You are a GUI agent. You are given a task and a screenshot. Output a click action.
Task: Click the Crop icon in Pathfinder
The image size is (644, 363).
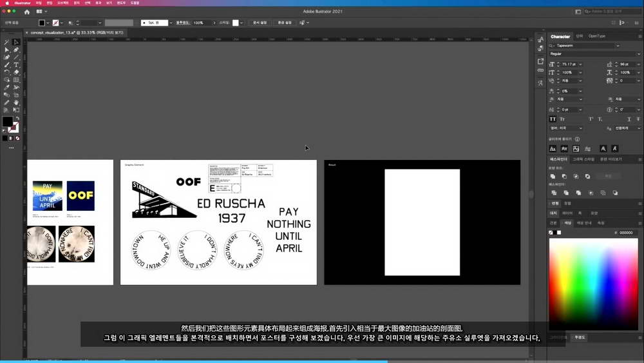pos(591,193)
